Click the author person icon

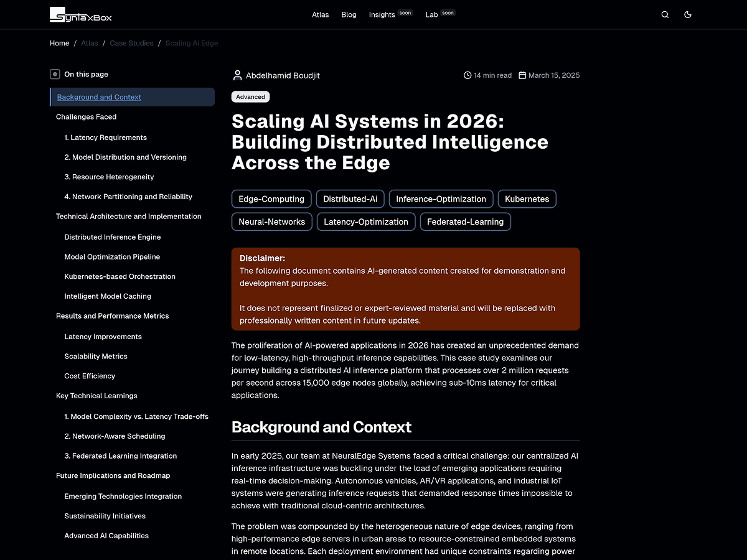pos(237,75)
